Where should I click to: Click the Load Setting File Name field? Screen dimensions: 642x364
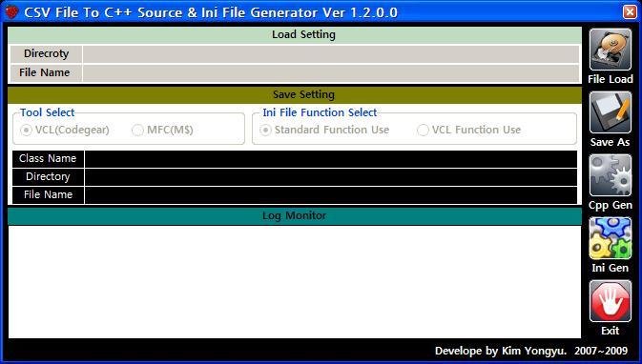(331, 72)
